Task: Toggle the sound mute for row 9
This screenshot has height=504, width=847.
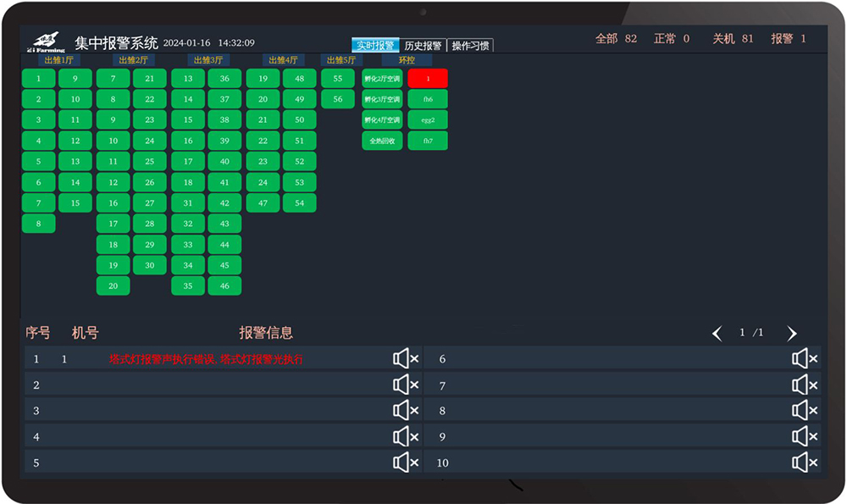Action: 805,436
